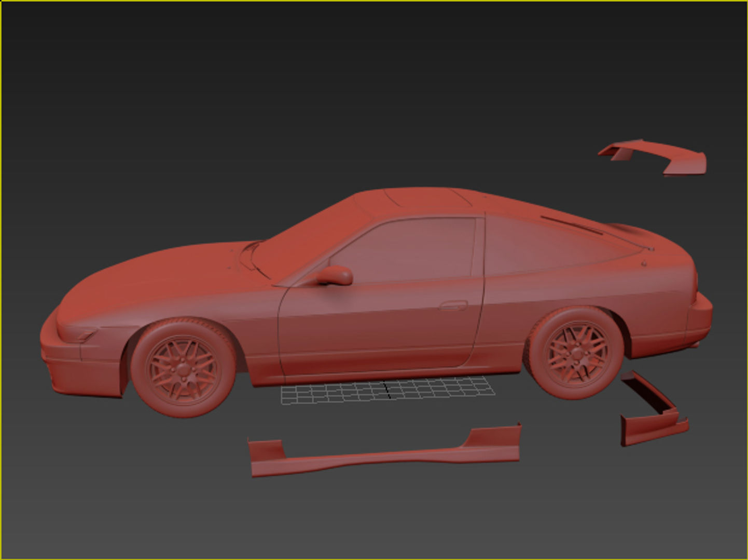This screenshot has height=560, width=748.
Task: Select the detached rear spoiler object
Action: (x=651, y=156)
